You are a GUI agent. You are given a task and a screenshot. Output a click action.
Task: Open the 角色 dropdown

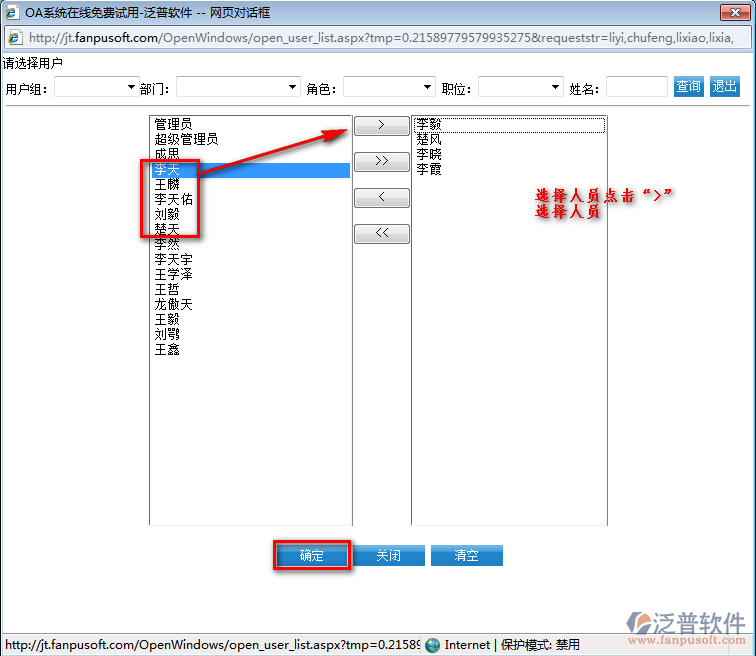click(389, 87)
